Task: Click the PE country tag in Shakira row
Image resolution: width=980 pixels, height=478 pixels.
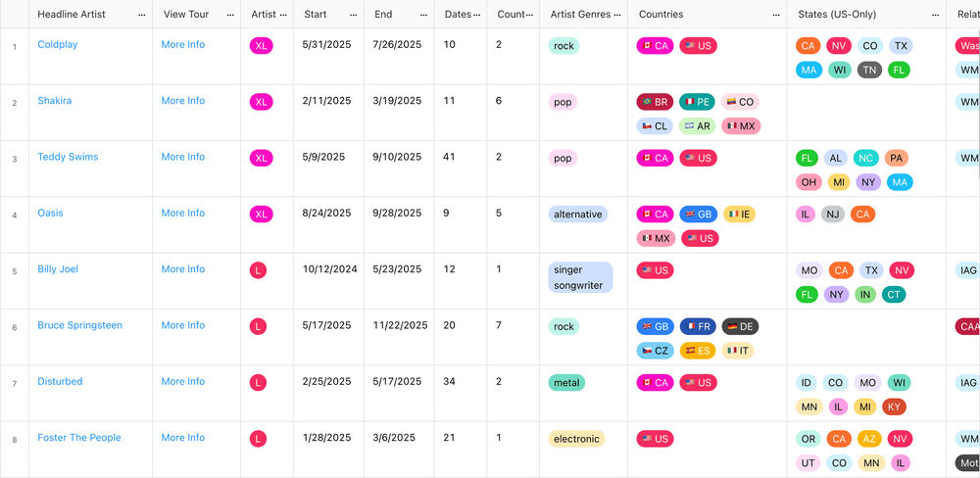Action: 697,102
